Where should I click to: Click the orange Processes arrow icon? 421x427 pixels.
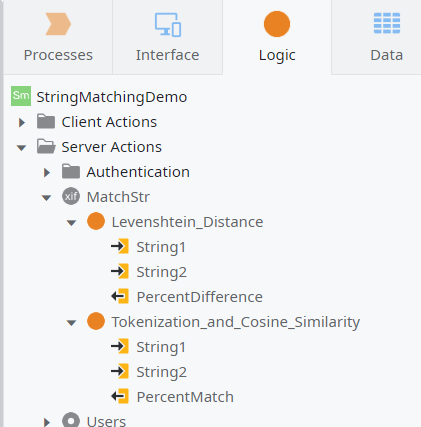[x=58, y=24]
